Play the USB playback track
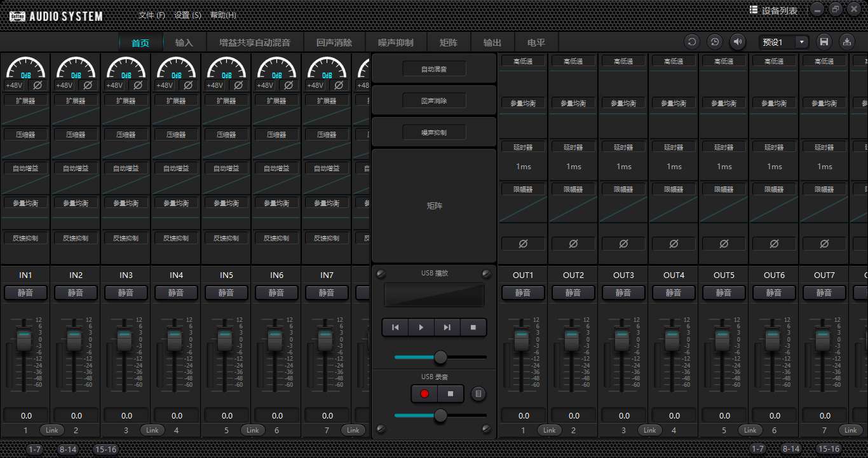Screen dimensions: 868x458 tap(421, 328)
